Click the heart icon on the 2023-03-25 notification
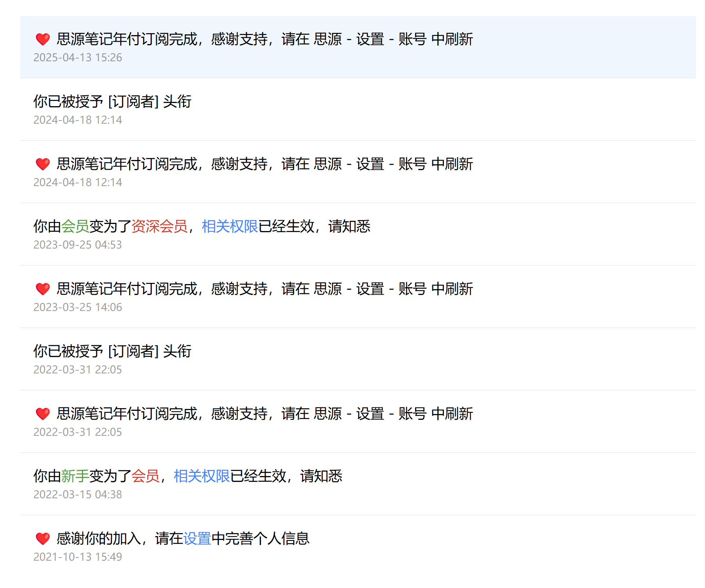 43,289
